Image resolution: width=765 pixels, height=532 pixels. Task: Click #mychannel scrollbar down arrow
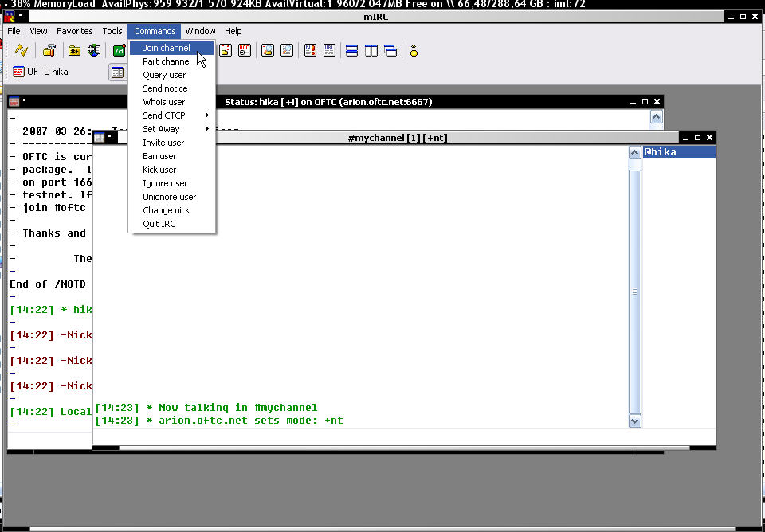634,421
